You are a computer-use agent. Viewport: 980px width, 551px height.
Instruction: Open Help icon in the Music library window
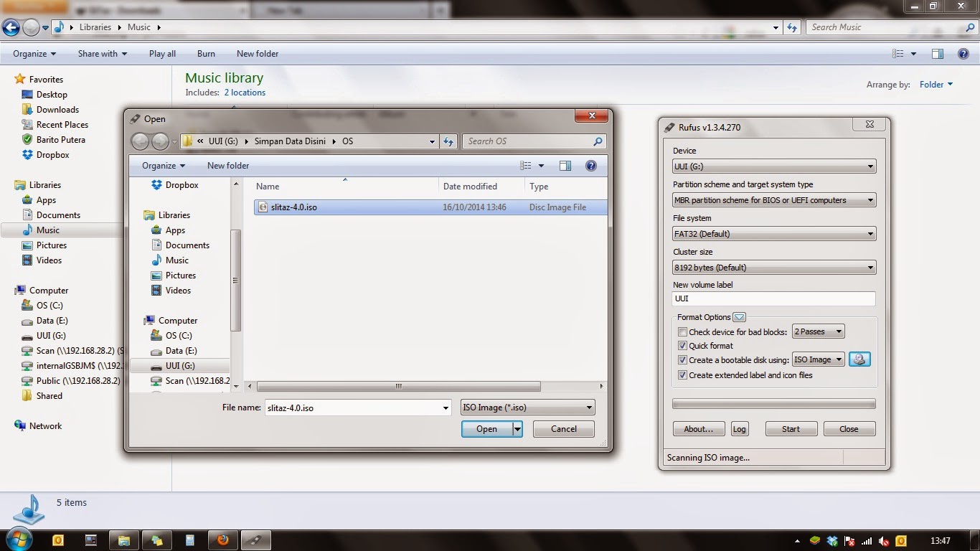pos(963,54)
